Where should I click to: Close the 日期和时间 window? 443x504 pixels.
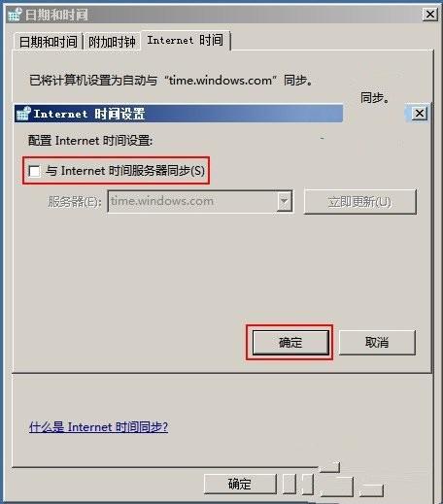[x=430, y=15]
